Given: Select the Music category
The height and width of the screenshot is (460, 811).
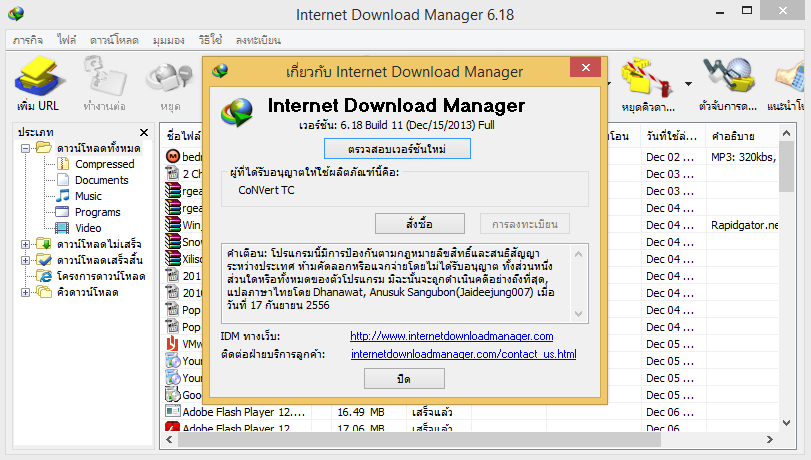Looking at the screenshot, I should (x=88, y=196).
